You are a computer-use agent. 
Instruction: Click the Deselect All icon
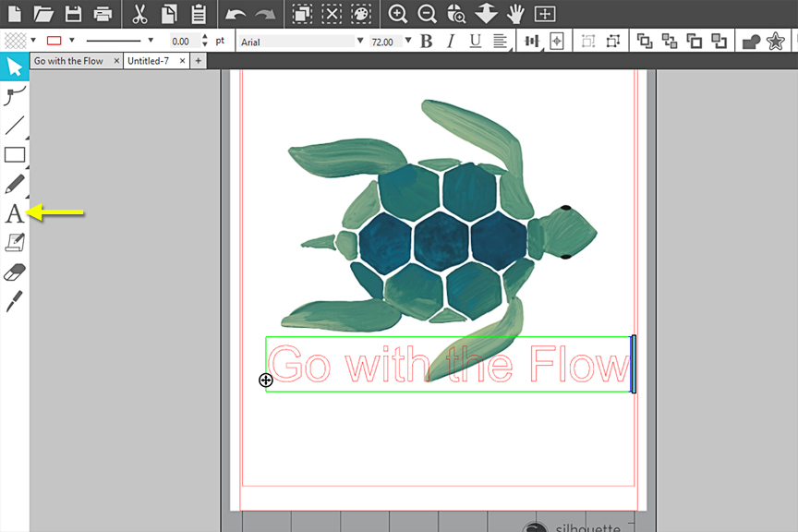pyautogui.click(x=332, y=14)
